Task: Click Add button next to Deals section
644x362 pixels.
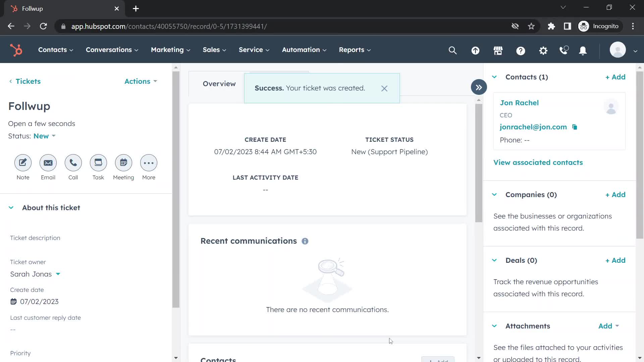Action: [615, 260]
